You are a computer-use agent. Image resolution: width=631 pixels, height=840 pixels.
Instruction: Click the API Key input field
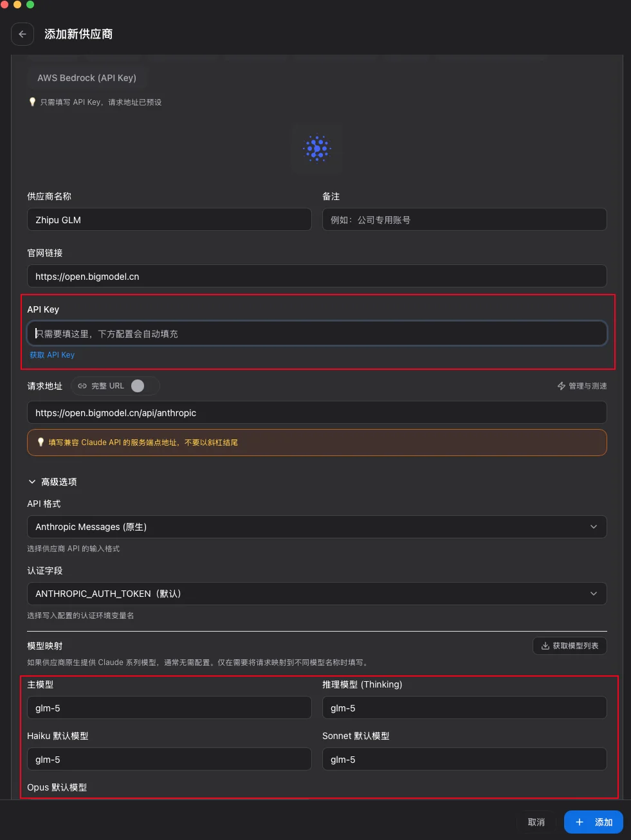pyautogui.click(x=316, y=333)
